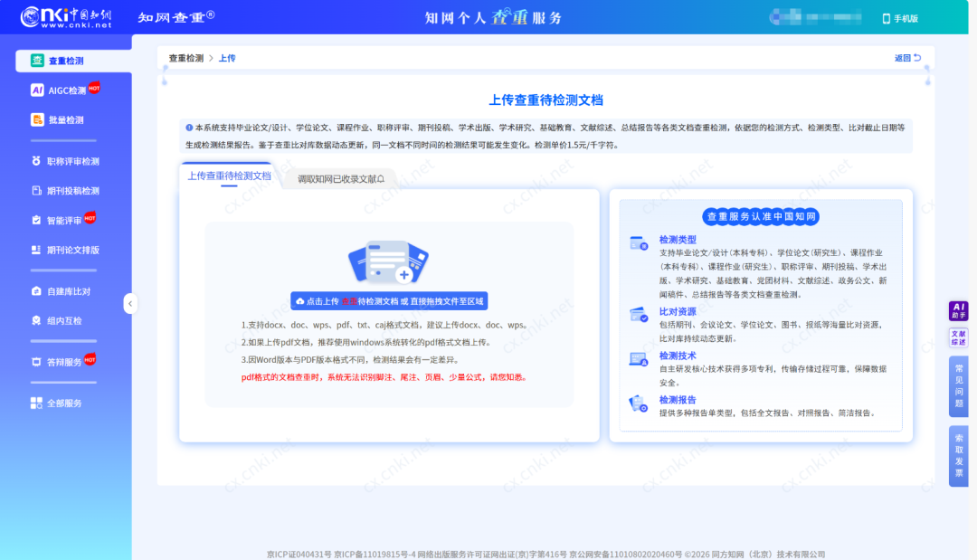Viewport: 977px width, 560px height.
Task: Click the 检测报告 heading
Action: tap(678, 400)
